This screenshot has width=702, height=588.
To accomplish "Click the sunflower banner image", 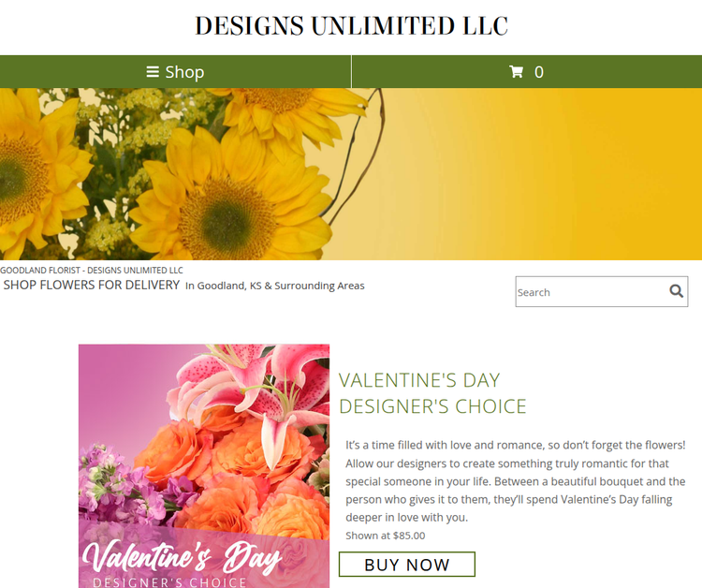I will (351, 174).
